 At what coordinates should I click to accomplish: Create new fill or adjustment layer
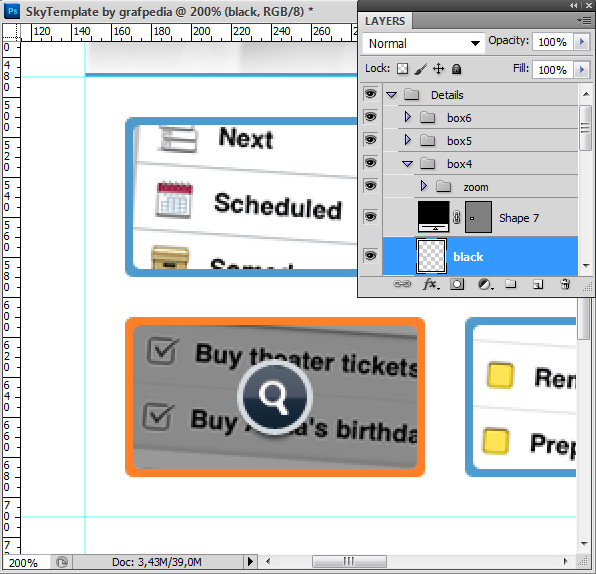(x=485, y=284)
